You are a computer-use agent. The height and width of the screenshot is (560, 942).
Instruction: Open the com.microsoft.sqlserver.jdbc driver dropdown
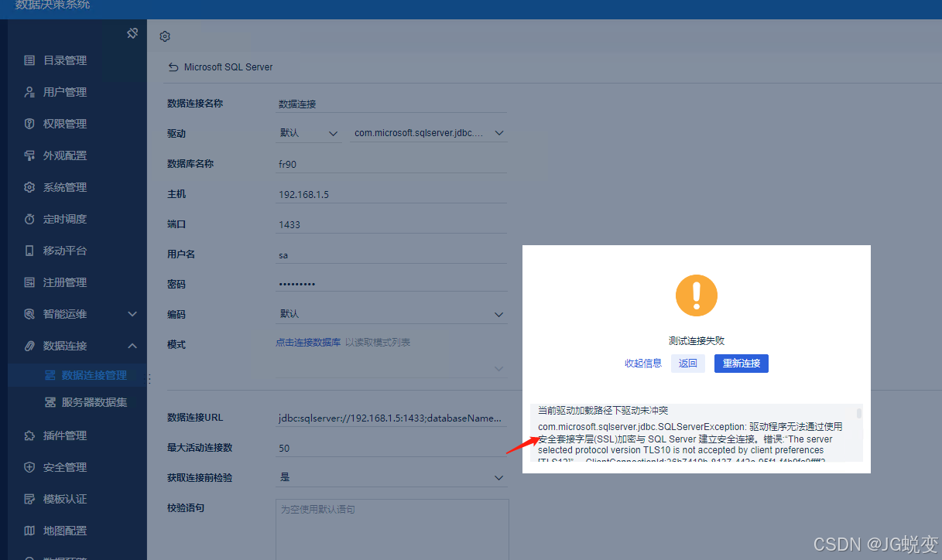click(428, 133)
